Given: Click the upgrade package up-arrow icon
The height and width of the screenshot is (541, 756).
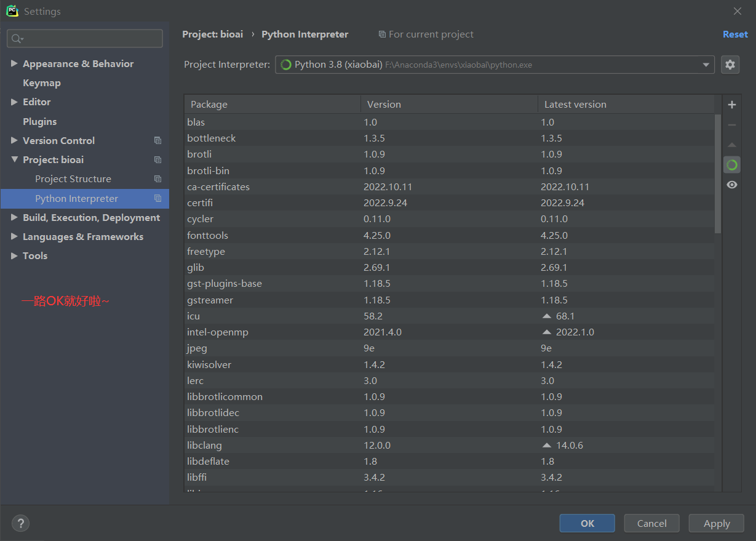Looking at the screenshot, I should (731, 145).
